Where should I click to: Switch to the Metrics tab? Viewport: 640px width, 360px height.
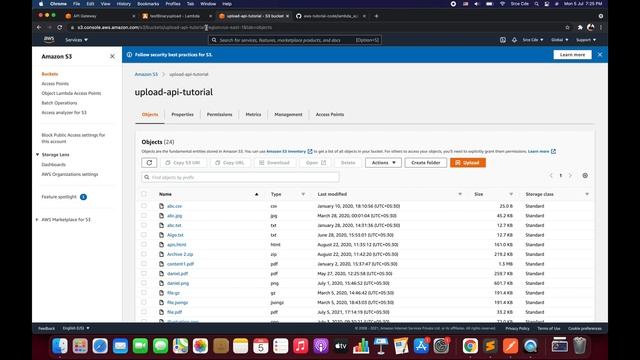253,115
